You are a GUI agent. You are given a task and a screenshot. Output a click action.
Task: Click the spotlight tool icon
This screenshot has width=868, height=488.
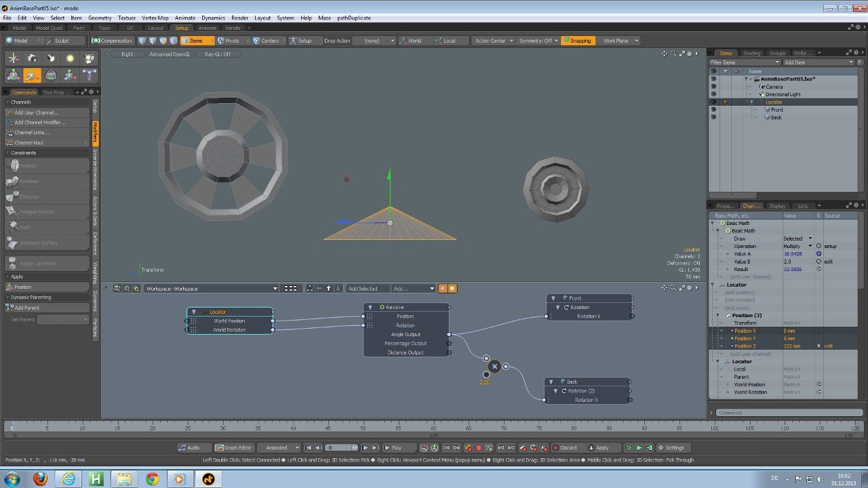point(51,59)
